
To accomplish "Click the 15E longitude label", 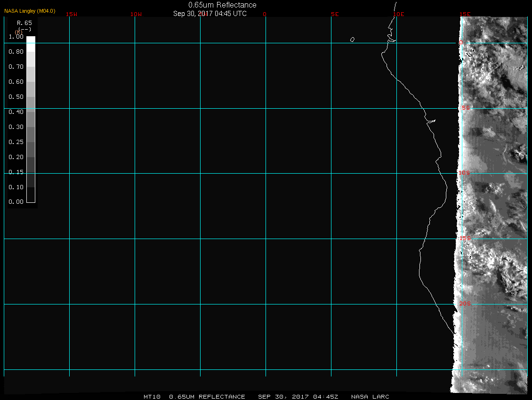I will point(465,14).
